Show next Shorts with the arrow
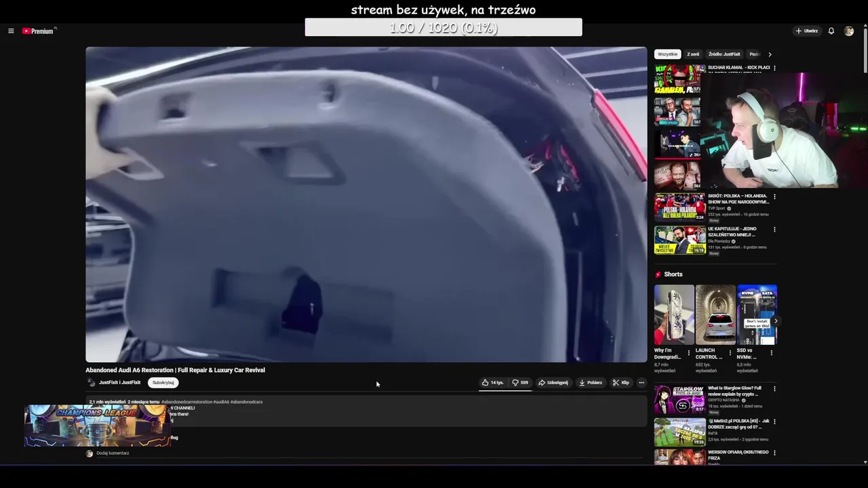Screen dimensions: 868x488 tap(775, 321)
